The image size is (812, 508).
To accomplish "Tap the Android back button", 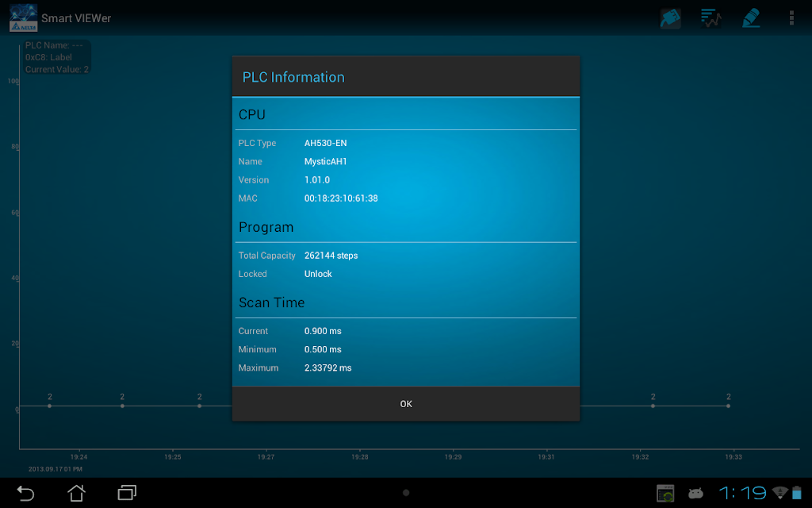I will point(25,493).
